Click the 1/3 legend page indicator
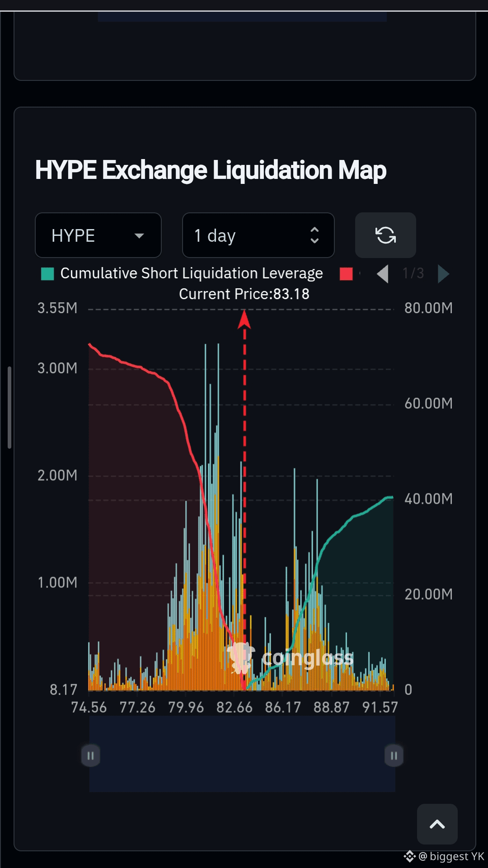Screen dimensions: 488x868 coord(413,273)
